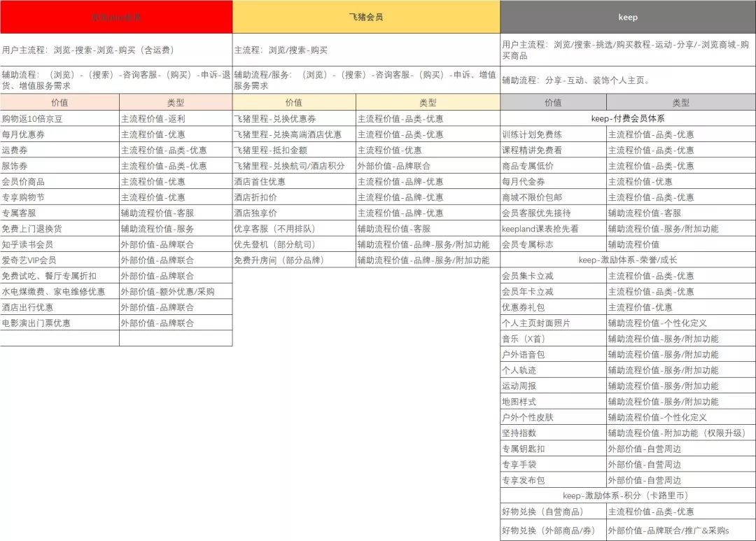The width and height of the screenshot is (756, 541).
Task: Select the 个人主页封面照片 cell
Action: point(554,323)
